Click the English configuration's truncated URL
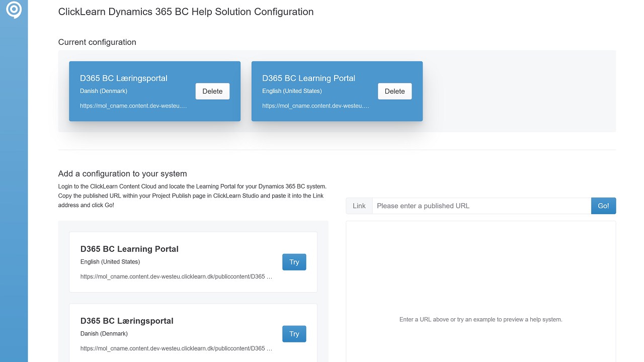The width and height of the screenshot is (644, 362). tap(315, 106)
